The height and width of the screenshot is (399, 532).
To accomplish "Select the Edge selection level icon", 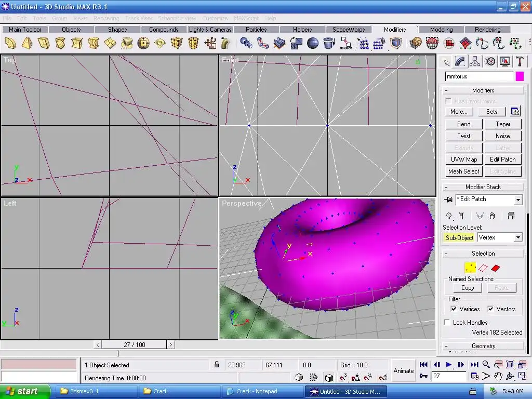I will (x=483, y=268).
